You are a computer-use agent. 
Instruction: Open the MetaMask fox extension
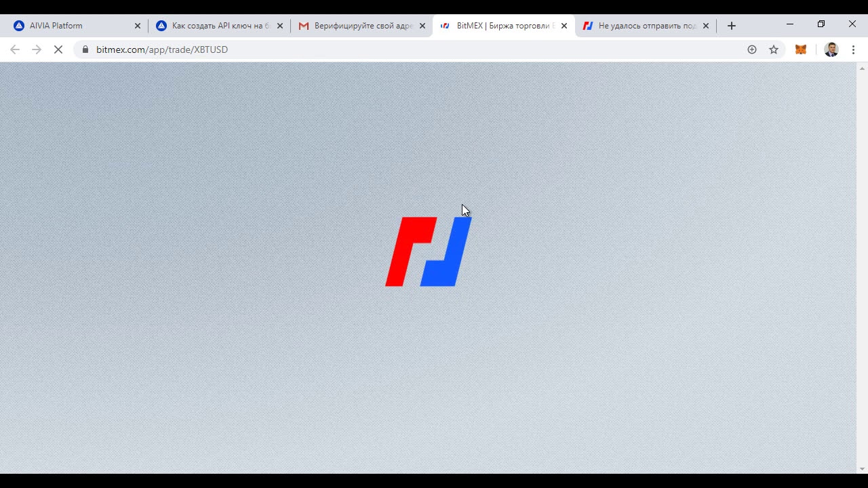801,49
